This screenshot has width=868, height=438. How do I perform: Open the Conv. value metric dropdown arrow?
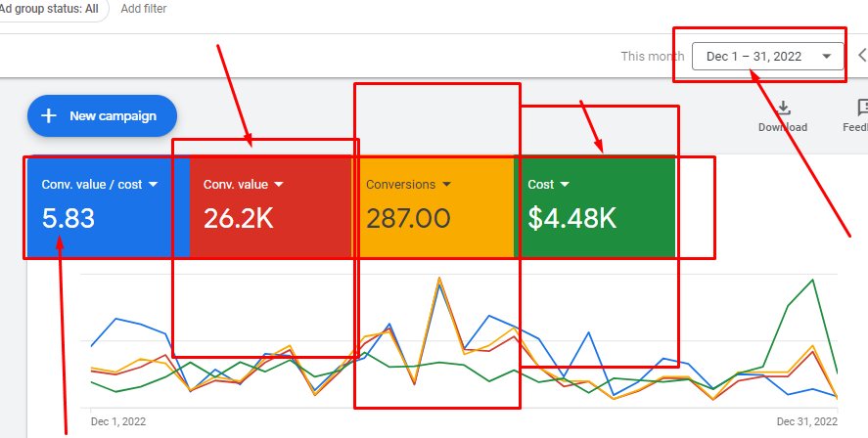tap(278, 184)
